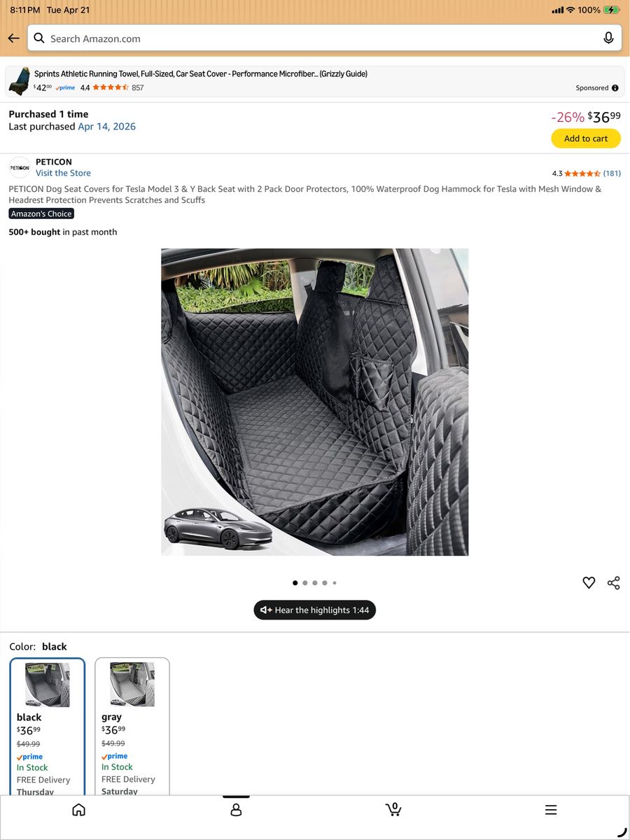Viewport: 630px width, 840px height.
Task: Tap the Add to cart button
Action: (x=586, y=139)
